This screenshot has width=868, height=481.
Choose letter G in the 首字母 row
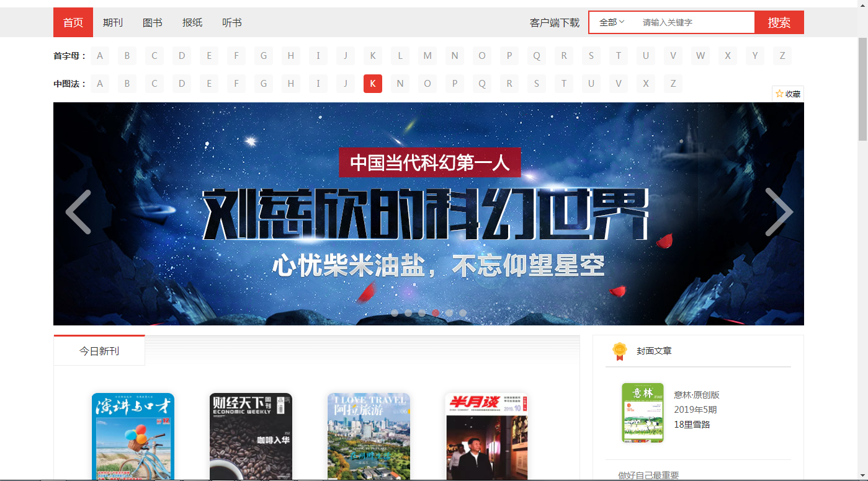coord(264,56)
